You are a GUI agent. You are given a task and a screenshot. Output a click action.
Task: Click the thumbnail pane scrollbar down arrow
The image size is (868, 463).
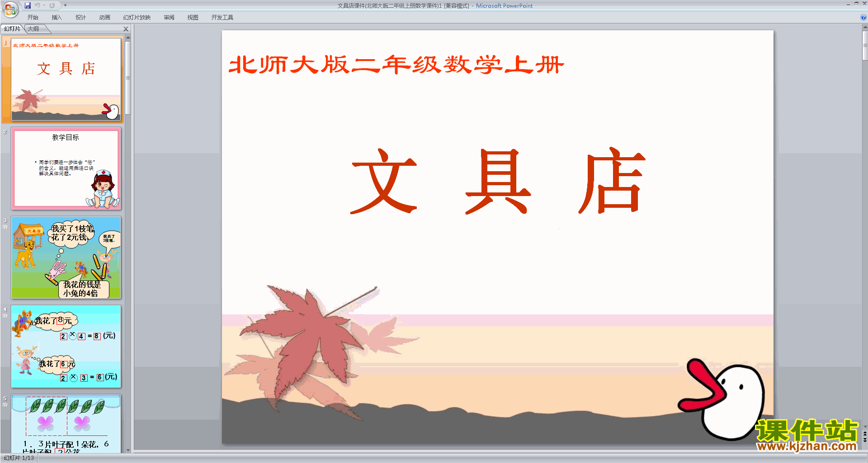point(128,450)
